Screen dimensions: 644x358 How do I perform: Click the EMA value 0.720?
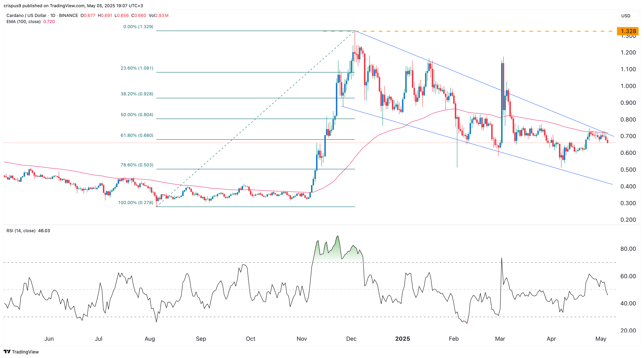(49, 22)
